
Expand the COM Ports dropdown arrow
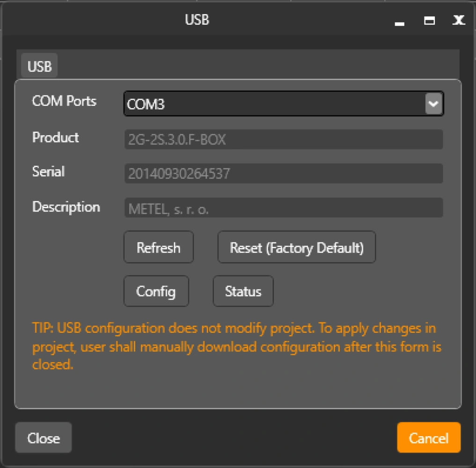pyautogui.click(x=433, y=103)
